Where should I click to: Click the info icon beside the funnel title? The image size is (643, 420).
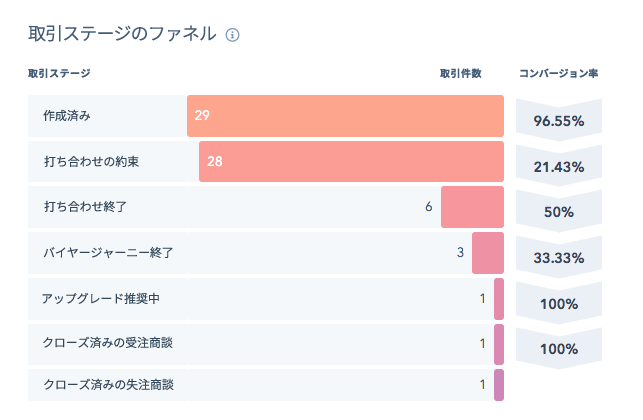tap(233, 35)
